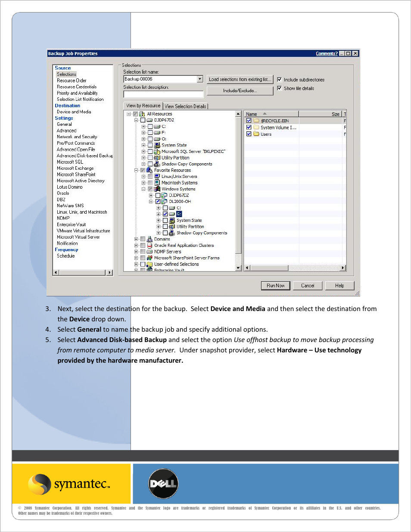Image resolution: width=411 pixels, height=532 pixels.
Task: Expand the G: drive node
Action: click(x=158, y=214)
